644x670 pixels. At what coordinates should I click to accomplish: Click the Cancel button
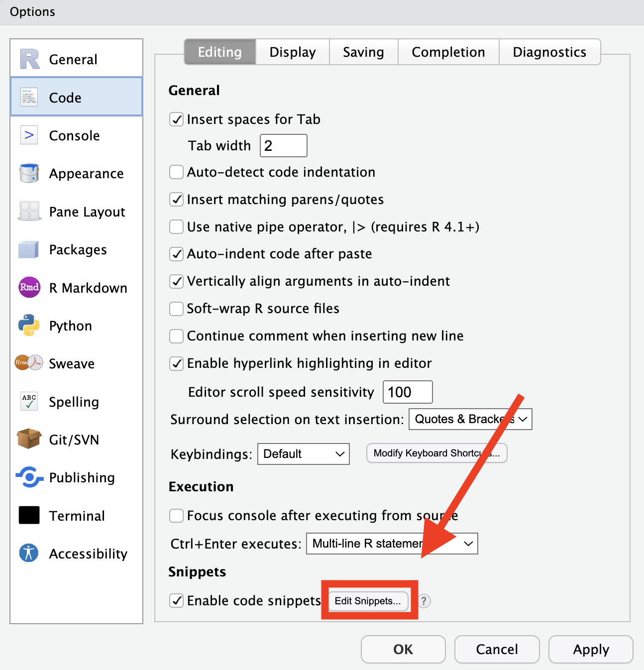[x=497, y=649]
